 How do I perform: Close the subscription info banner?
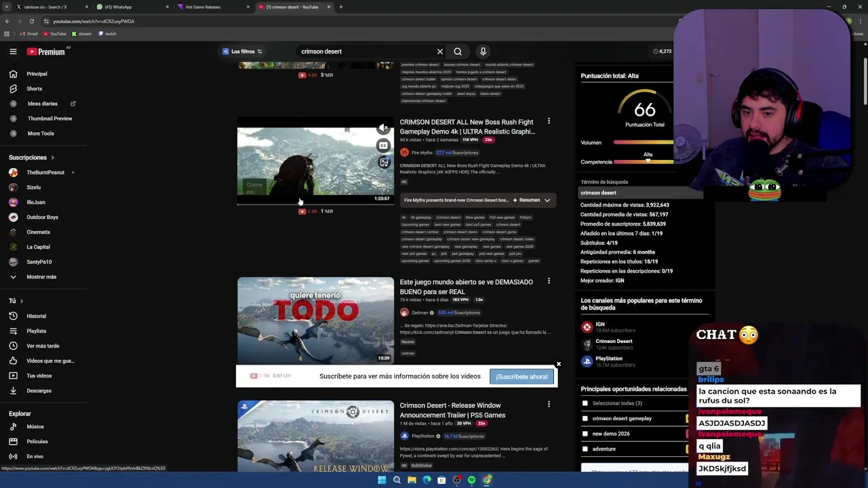pyautogui.click(x=559, y=365)
